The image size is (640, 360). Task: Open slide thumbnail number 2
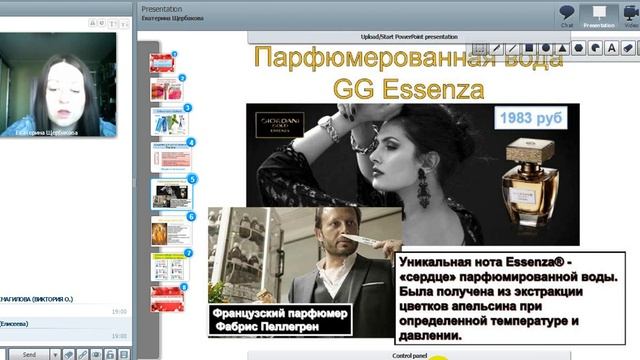tap(166, 89)
